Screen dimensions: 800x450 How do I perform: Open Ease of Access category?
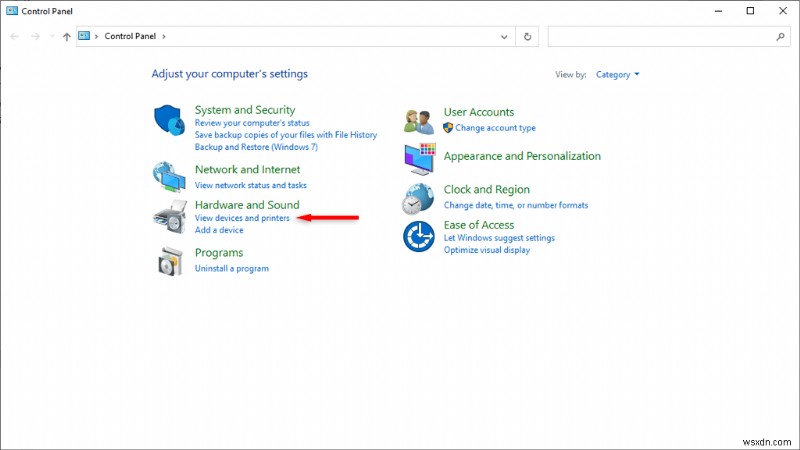pyautogui.click(x=479, y=225)
